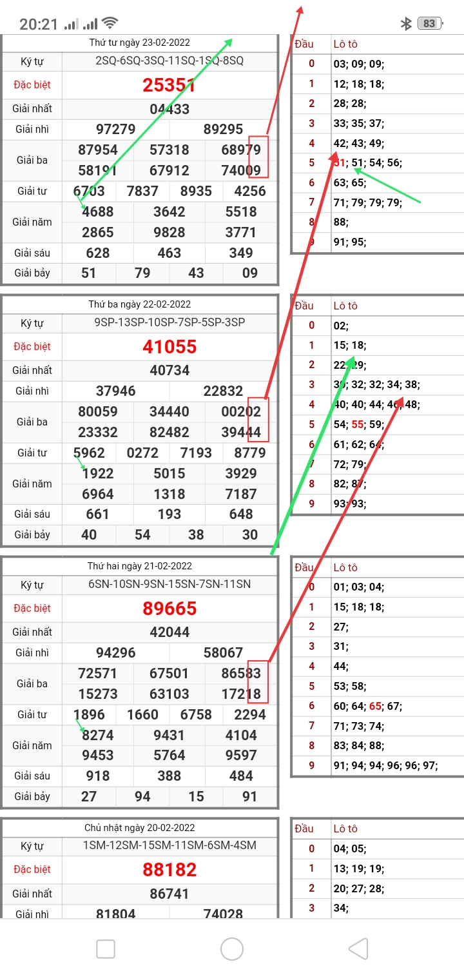Tap the battery indicator showing 83

pos(429,24)
